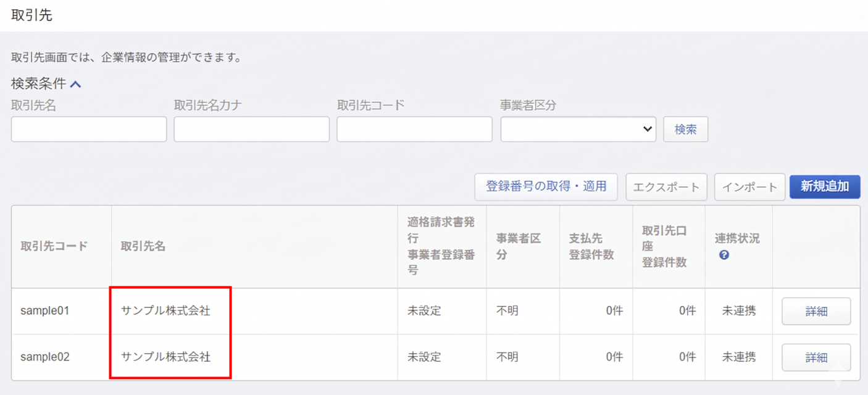Select the 取引先コード search input

click(414, 129)
